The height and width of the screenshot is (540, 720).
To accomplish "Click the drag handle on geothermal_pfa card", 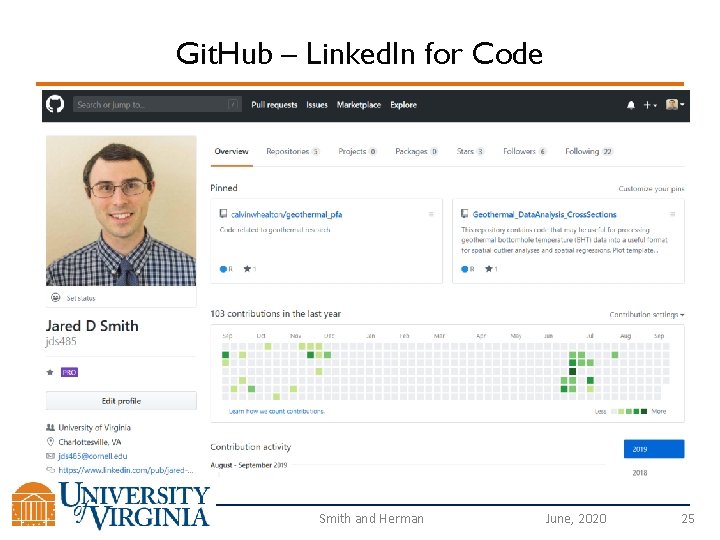I will point(431,214).
